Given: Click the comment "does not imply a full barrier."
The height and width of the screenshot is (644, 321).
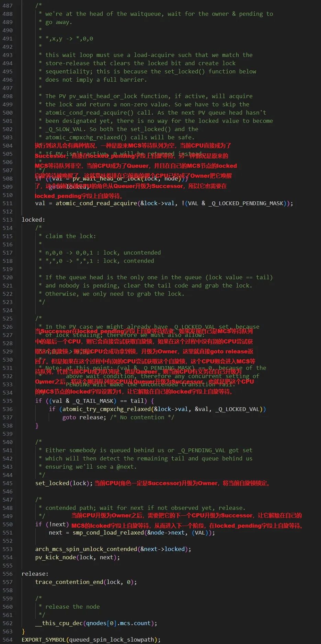Looking at the screenshot, I should pos(96,80).
